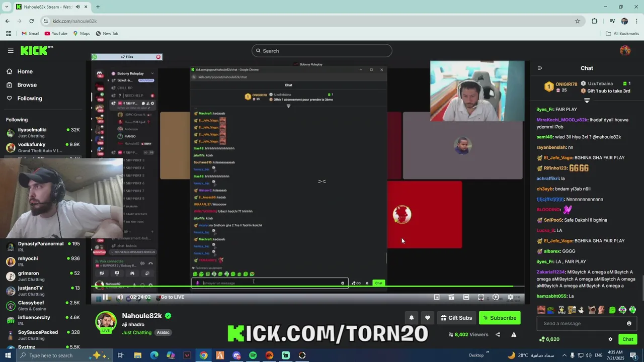This screenshot has height=362, width=644.
Task: Go back in Chrome
Action: [x=7, y=21]
